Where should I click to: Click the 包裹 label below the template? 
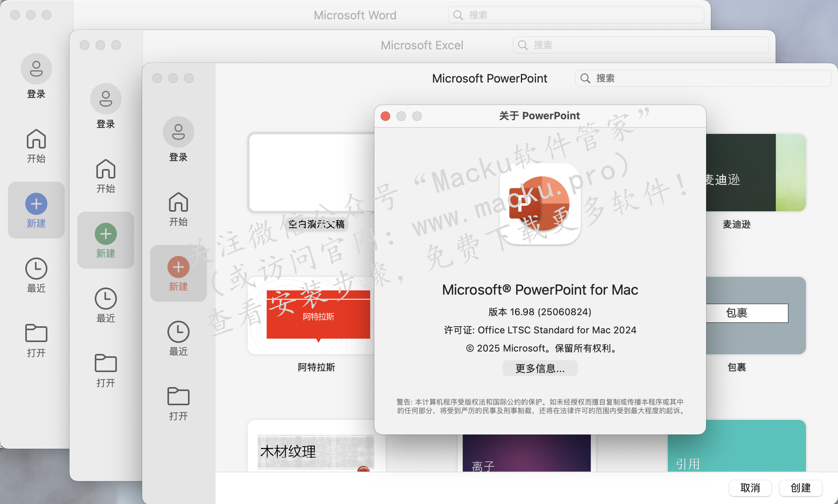coord(737,367)
